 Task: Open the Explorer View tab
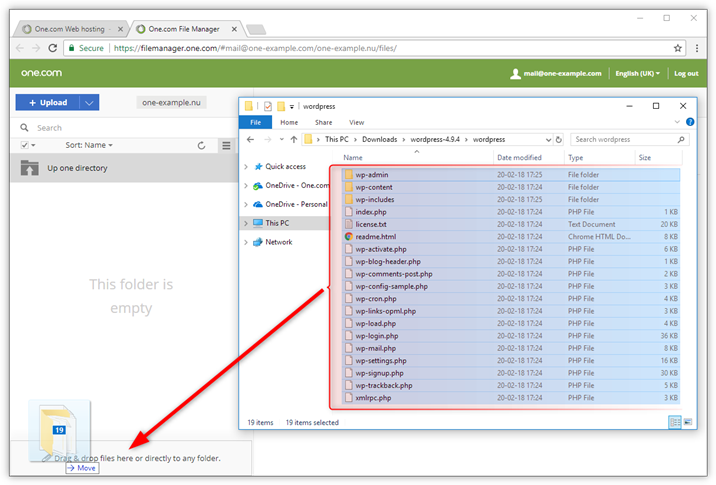[357, 122]
